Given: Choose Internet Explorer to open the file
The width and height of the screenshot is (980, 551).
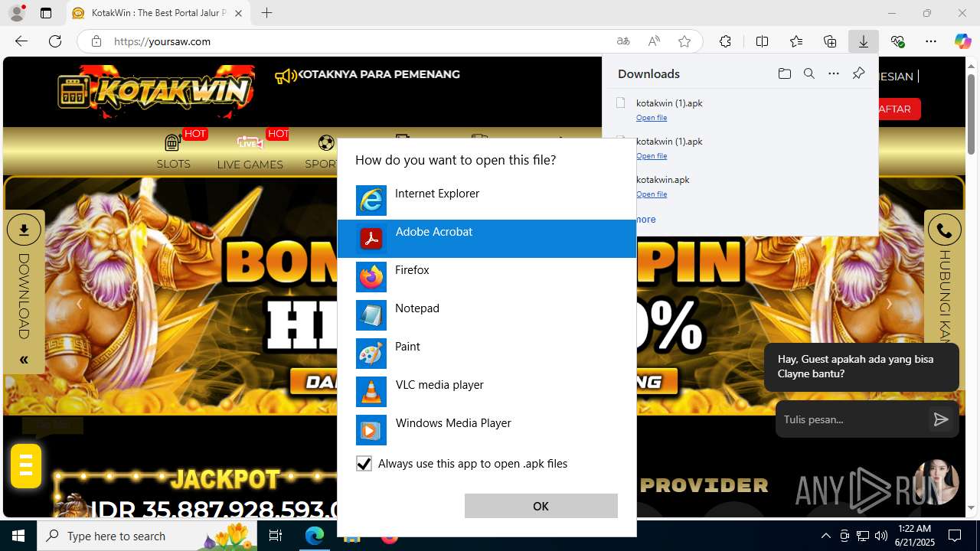Looking at the screenshot, I should (486, 201).
